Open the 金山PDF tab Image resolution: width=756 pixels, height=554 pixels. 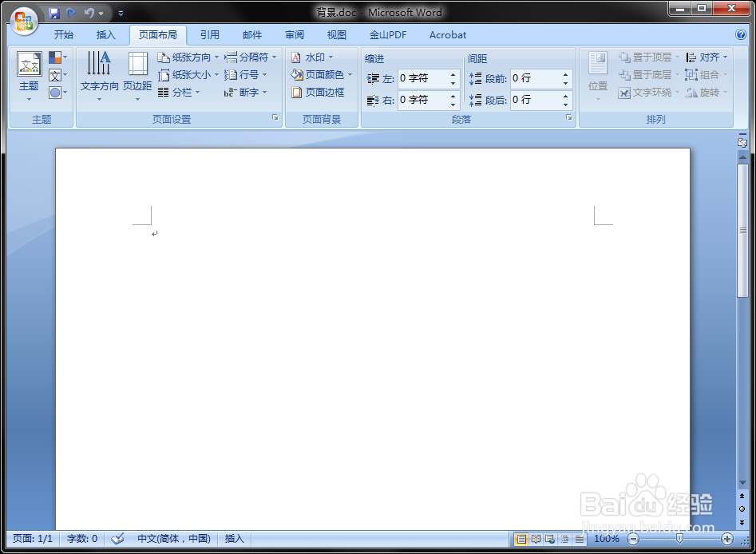[388, 34]
